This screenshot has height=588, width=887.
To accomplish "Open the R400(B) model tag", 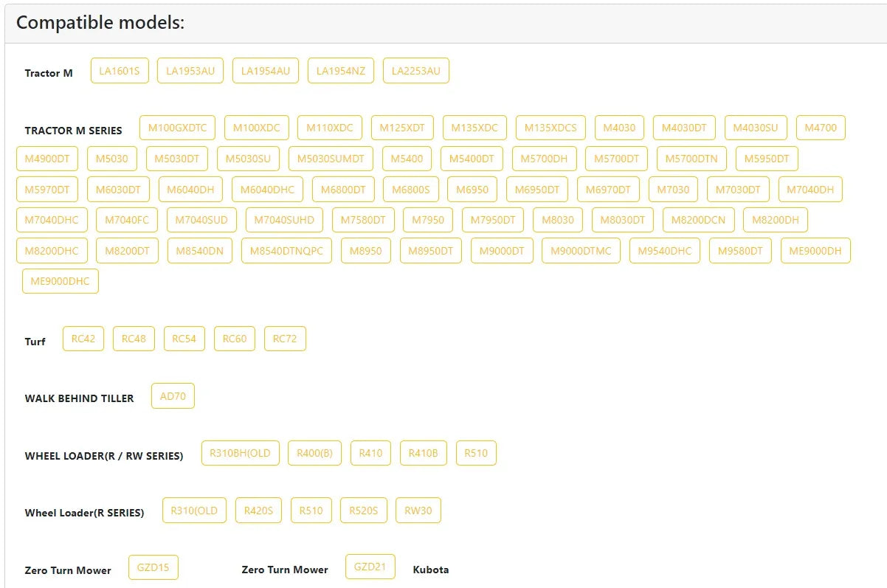I will 314,453.
